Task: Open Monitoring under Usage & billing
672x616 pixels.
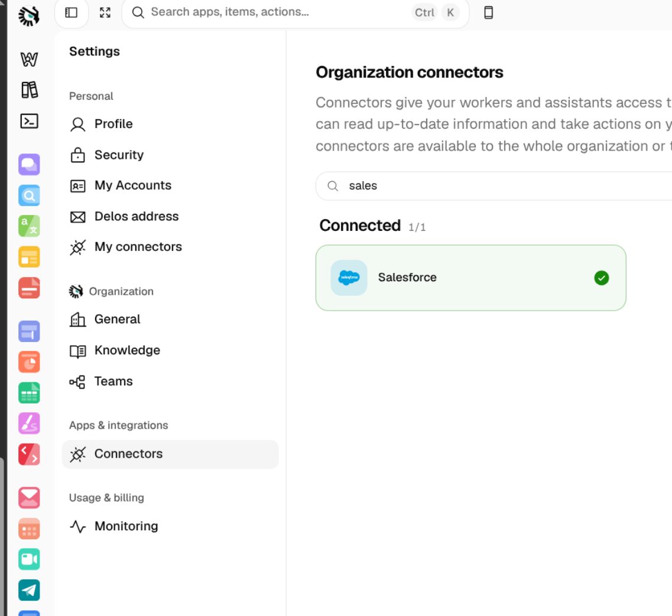Action: (x=170, y=526)
